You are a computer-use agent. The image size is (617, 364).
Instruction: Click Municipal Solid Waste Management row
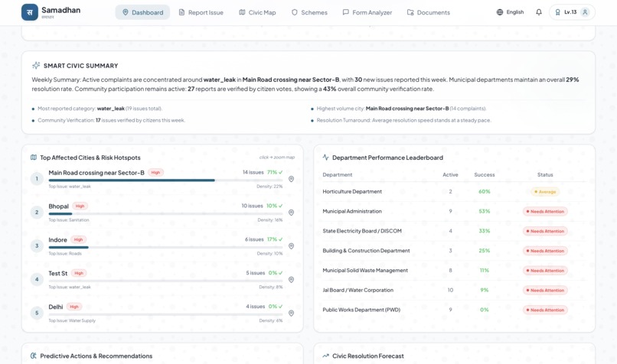tap(454, 271)
